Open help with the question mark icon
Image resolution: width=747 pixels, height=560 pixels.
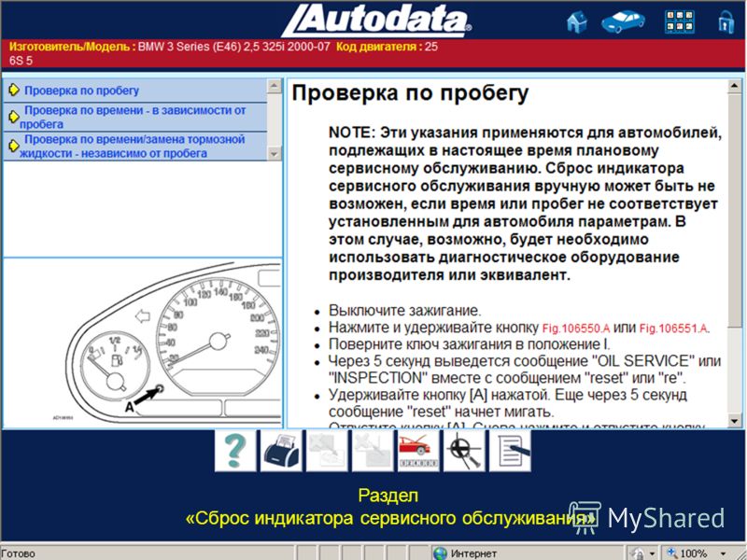[x=235, y=451]
